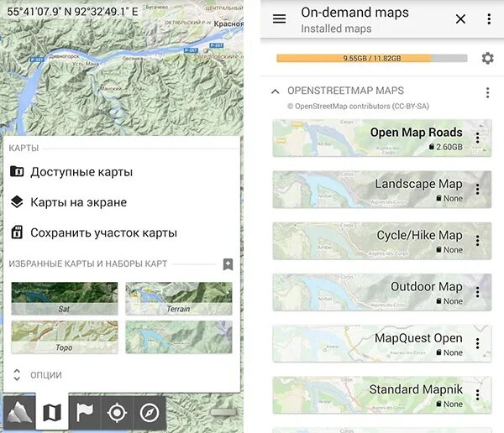The height and width of the screenshot is (433, 504).
Task: Open options menu for Outdoor Map
Action: (x=478, y=292)
